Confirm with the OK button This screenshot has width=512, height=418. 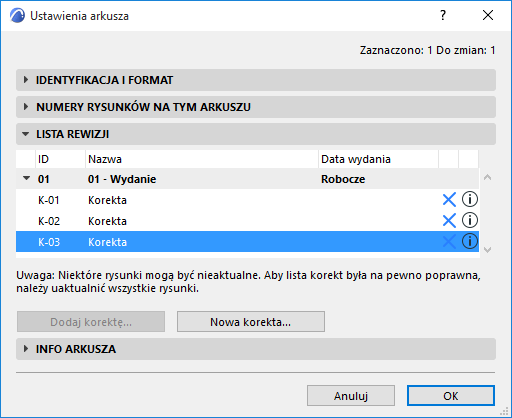coord(451,396)
